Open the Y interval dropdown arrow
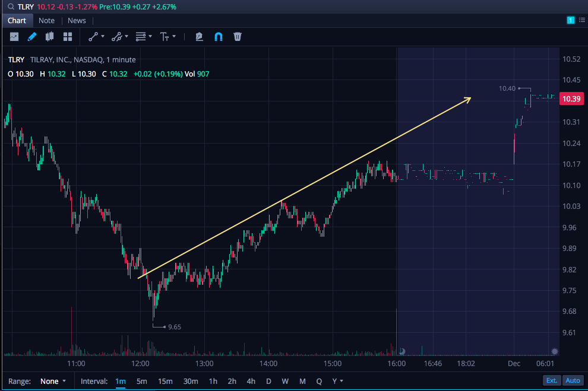 click(x=342, y=382)
